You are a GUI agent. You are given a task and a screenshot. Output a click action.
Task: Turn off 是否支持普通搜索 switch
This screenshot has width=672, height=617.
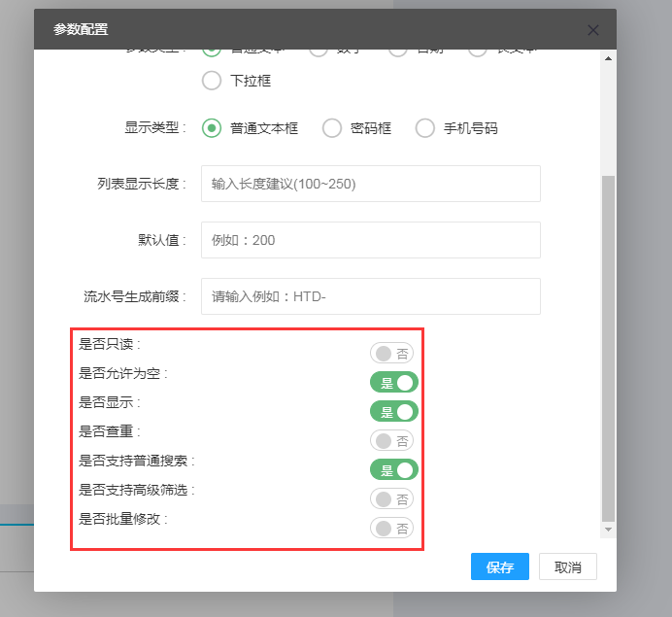pos(394,470)
